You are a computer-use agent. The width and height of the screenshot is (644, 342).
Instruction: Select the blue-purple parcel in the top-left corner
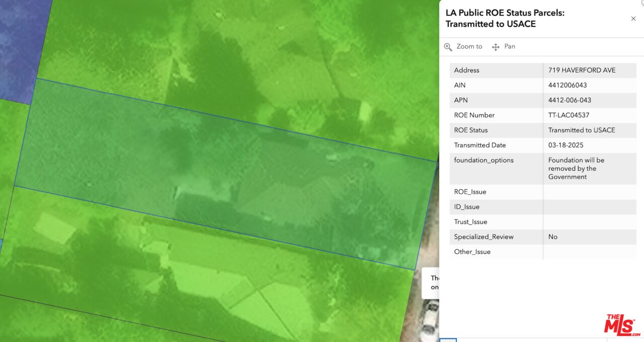coord(20,45)
